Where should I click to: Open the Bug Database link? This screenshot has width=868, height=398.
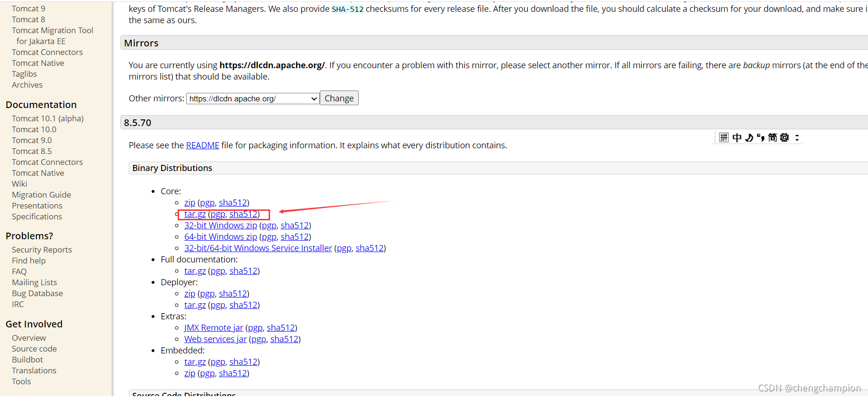37,293
